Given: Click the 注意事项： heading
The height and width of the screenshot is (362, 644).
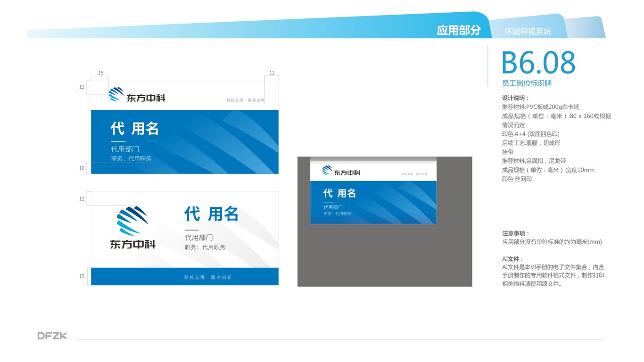Looking at the screenshot, I should [x=516, y=233].
